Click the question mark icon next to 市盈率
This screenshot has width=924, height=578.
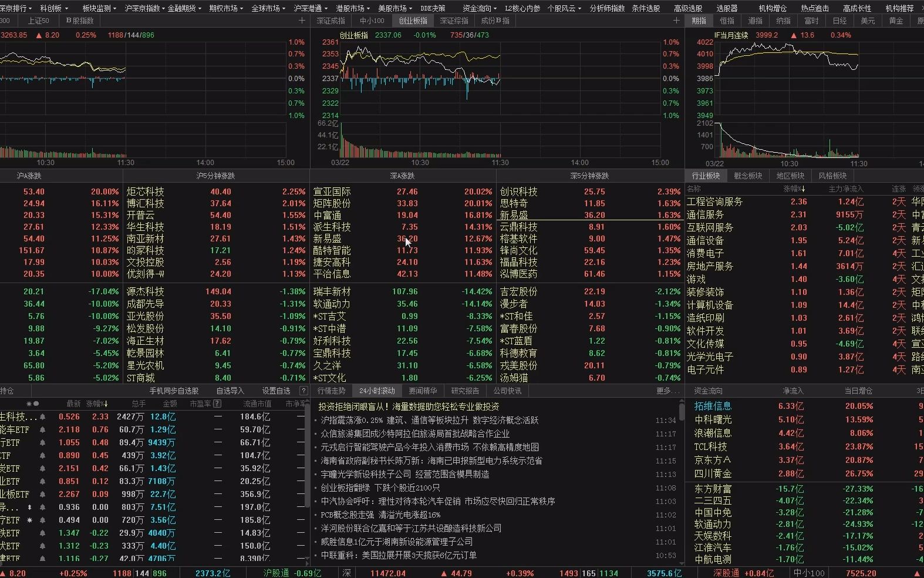[217, 404]
